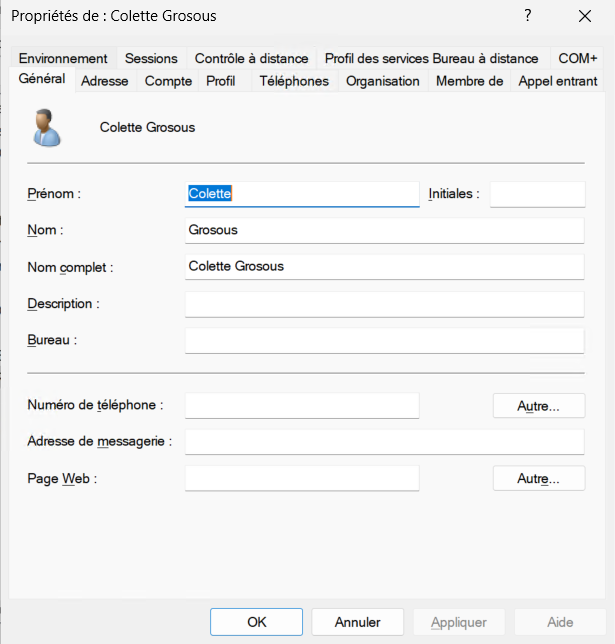This screenshot has height=644, width=615.
Task: Click the Adresse de messagerie field
Action: 384,442
